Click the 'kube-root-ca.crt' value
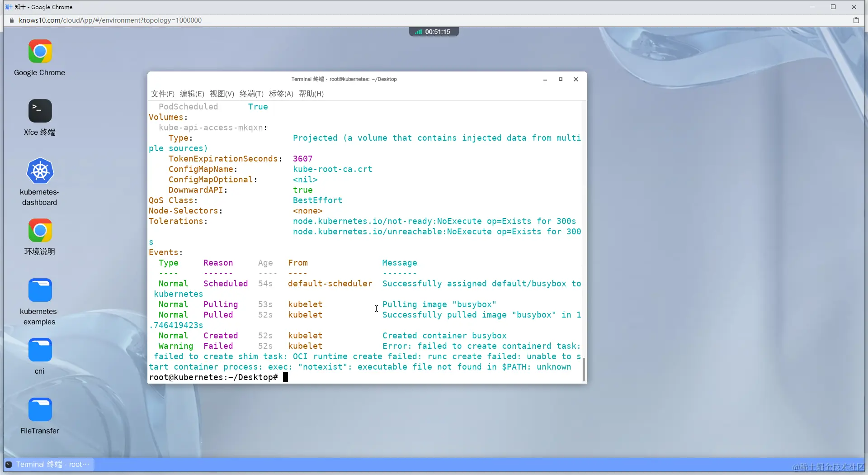This screenshot has height=475, width=868. pyautogui.click(x=333, y=169)
